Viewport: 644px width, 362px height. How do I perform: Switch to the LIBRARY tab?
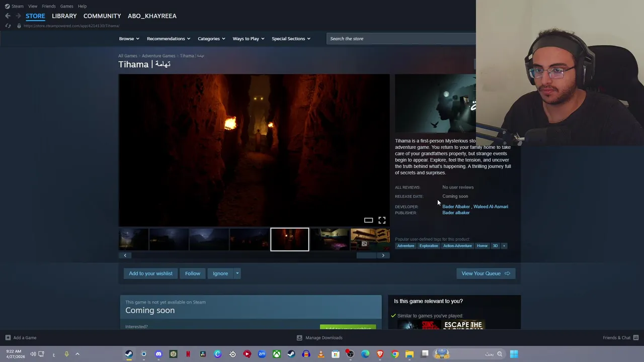tap(64, 16)
